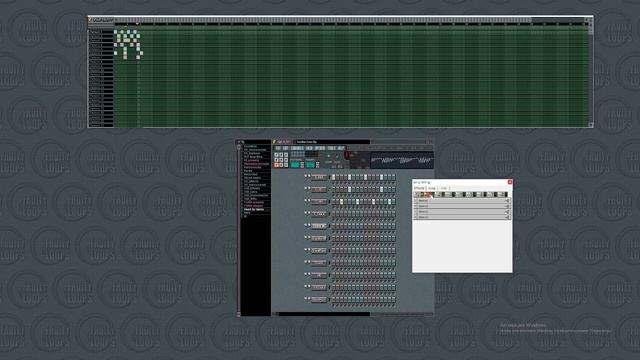The width and height of the screenshot is (640, 360).
Task: Click playlist vertical scrollbar down arrow
Action: [x=591, y=125]
